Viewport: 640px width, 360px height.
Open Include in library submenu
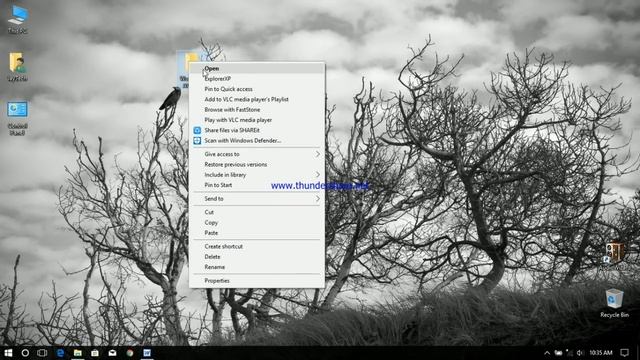[257, 175]
